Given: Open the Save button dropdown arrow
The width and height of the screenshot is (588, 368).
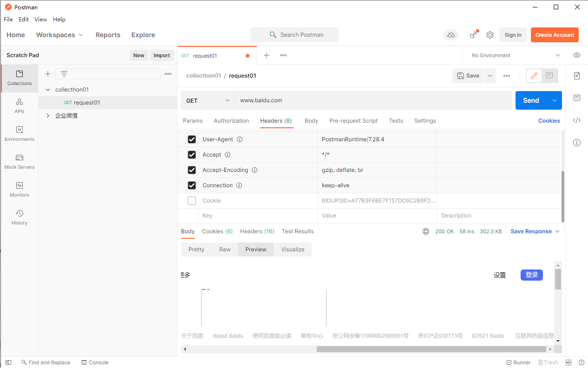Looking at the screenshot, I should 490,76.
